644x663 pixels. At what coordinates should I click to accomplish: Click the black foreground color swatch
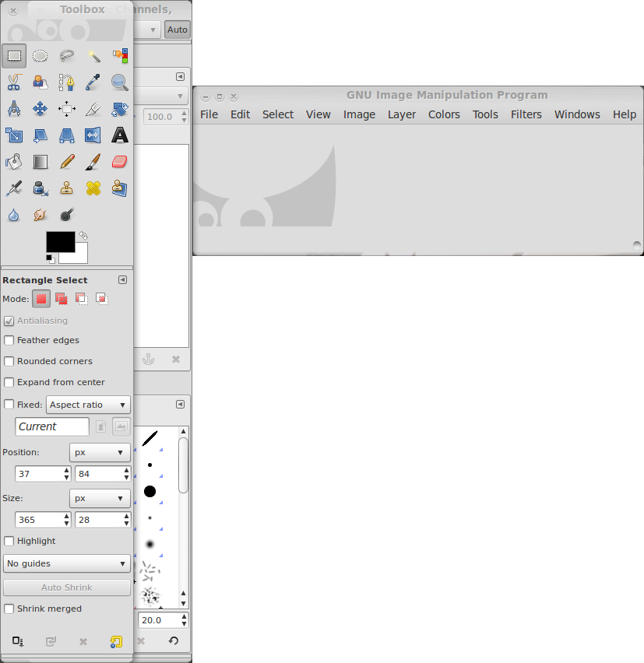pos(59,240)
